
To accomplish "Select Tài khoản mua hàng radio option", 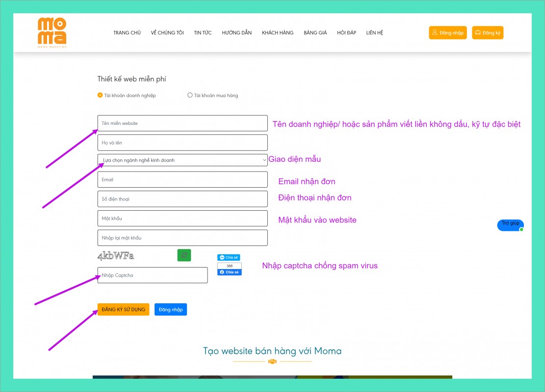I will pyautogui.click(x=190, y=95).
